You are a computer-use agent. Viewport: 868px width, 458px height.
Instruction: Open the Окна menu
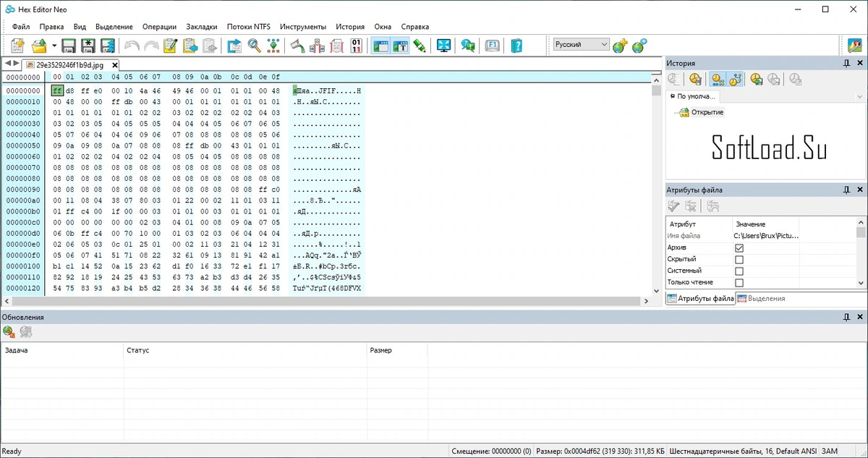coord(383,27)
